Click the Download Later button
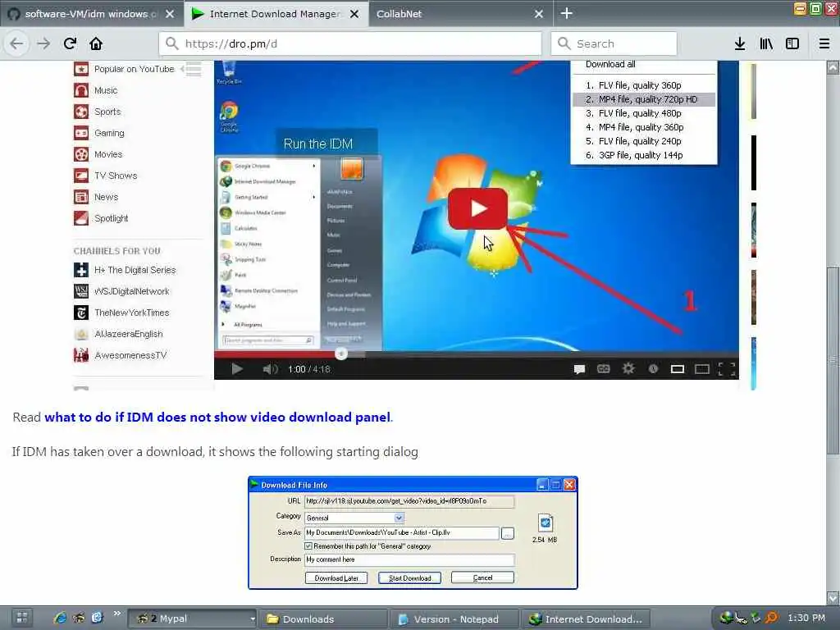The height and width of the screenshot is (630, 840). (x=336, y=578)
